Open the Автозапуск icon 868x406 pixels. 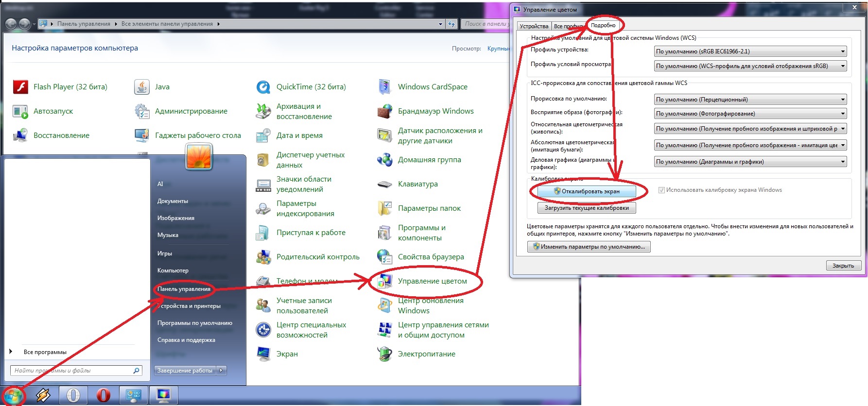[20, 111]
